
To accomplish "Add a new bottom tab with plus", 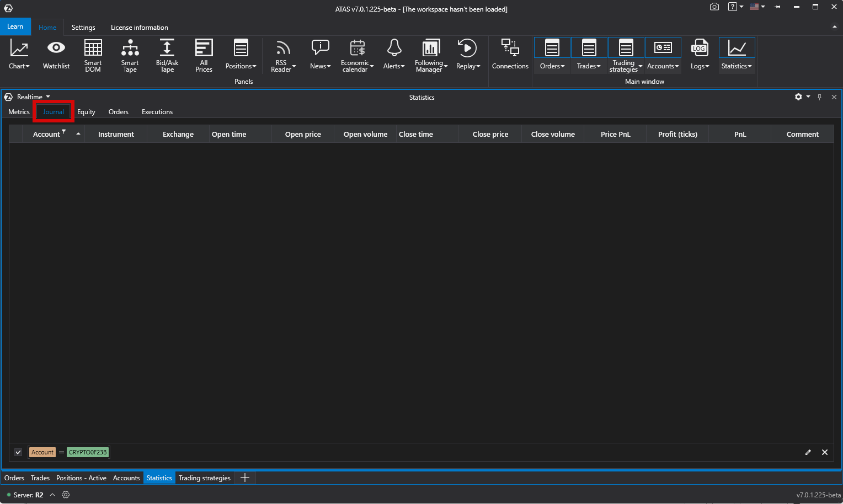I will (x=246, y=478).
